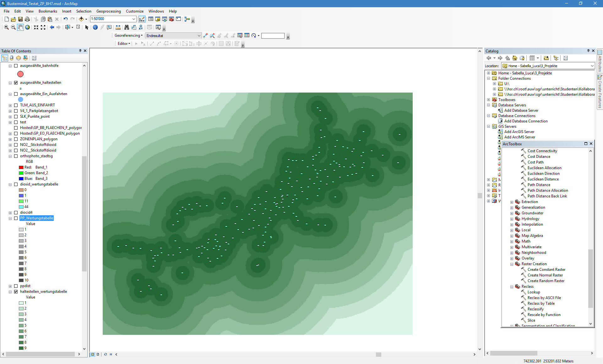Select the Zoom In tool
Image resolution: width=603 pixels, height=364 pixels.
[6, 27]
